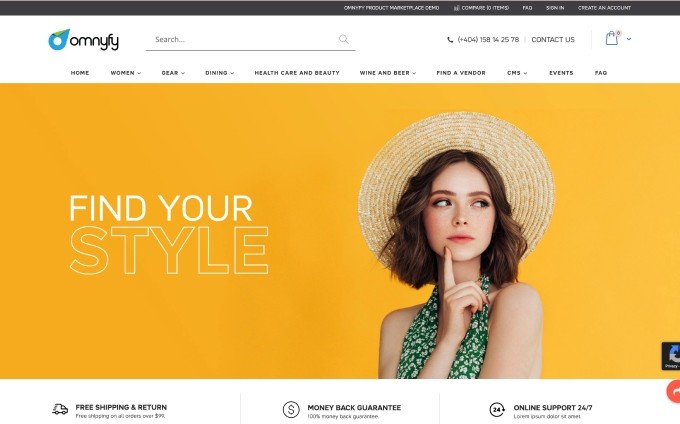Click phone number (+404) 158 14 25 78

pyautogui.click(x=488, y=39)
